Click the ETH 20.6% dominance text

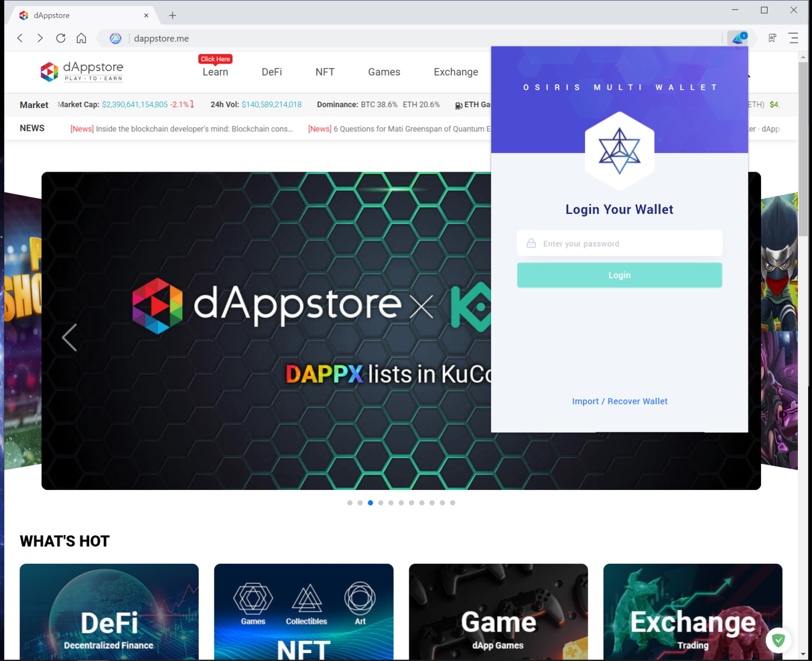[421, 105]
